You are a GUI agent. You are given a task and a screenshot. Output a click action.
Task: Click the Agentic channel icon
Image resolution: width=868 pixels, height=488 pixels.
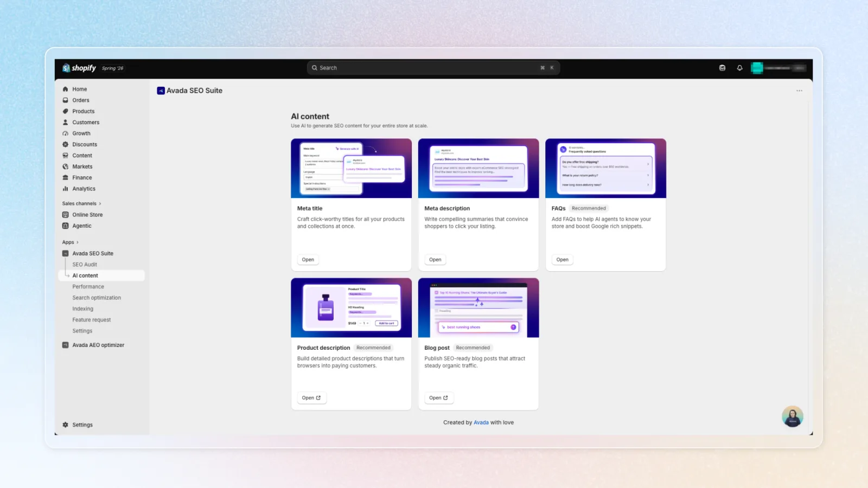pos(65,226)
